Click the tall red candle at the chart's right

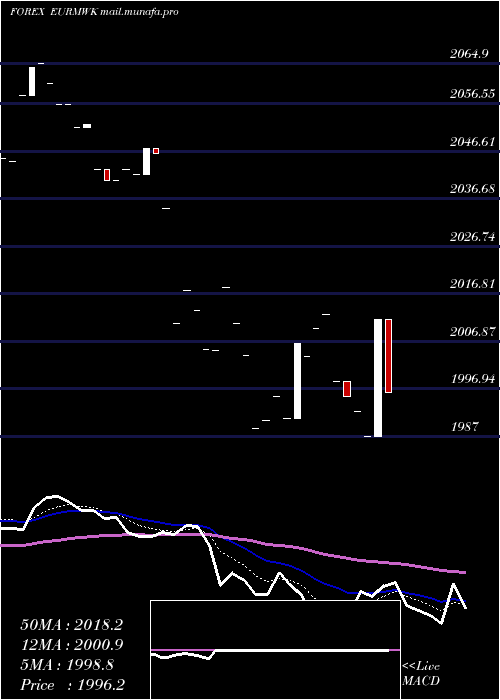(x=388, y=356)
